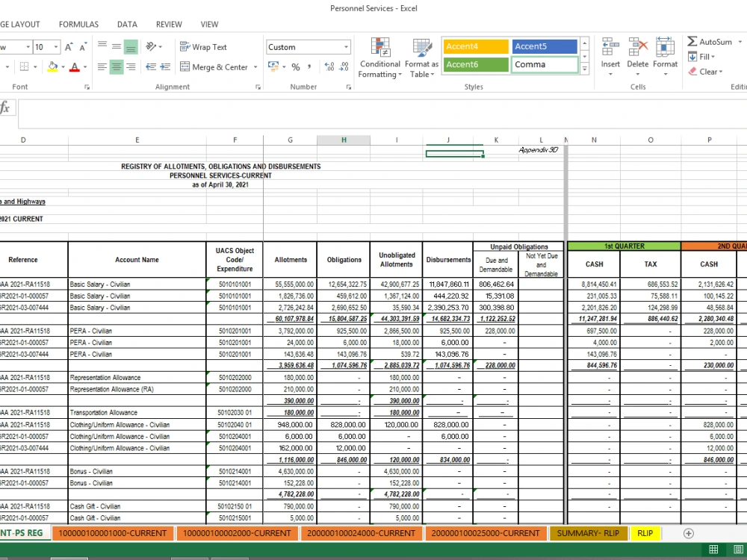Add a new sheet with the plus icon
747x560 pixels.
[x=689, y=533]
